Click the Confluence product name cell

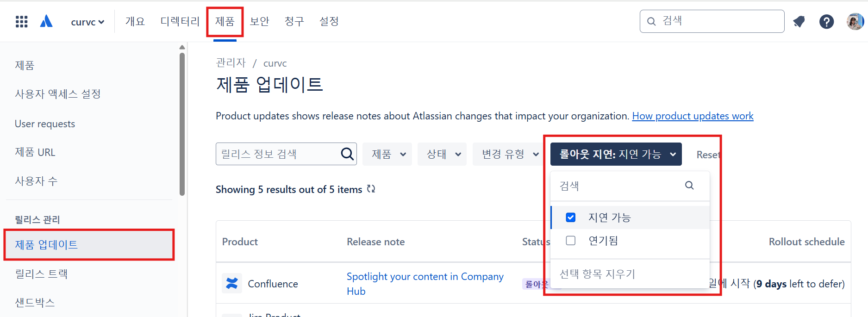[273, 284]
